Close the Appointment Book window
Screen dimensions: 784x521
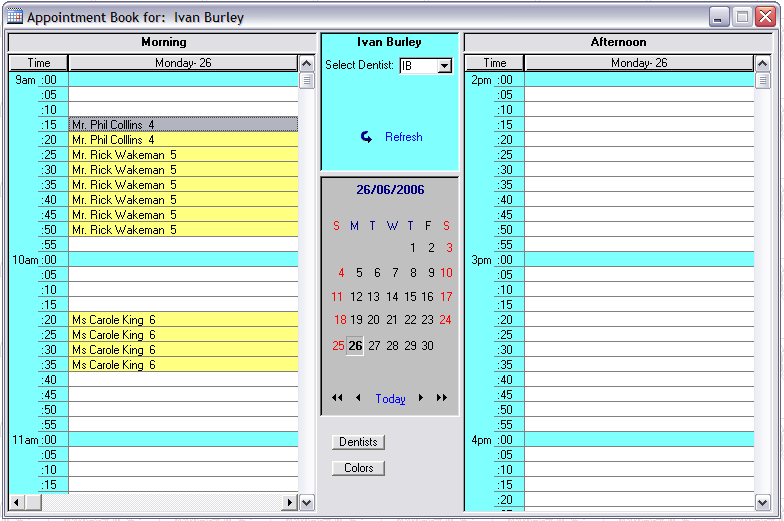[765, 16]
